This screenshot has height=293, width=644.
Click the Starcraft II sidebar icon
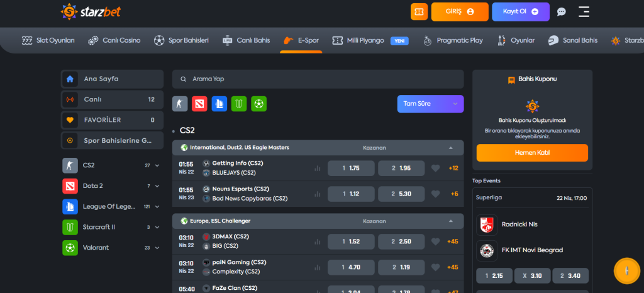[70, 227]
